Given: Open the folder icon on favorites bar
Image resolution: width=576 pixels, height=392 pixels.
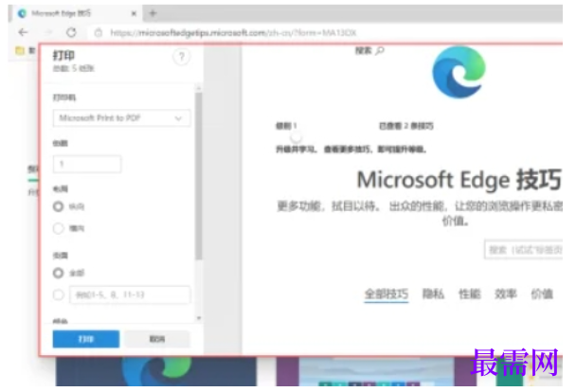Looking at the screenshot, I should pos(20,50).
